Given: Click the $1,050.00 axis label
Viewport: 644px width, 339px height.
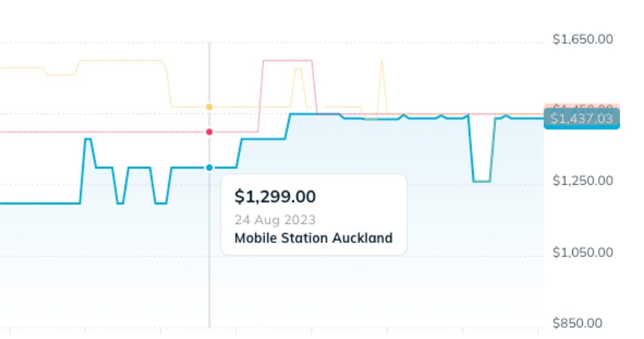Looking at the screenshot, I should (x=582, y=252).
